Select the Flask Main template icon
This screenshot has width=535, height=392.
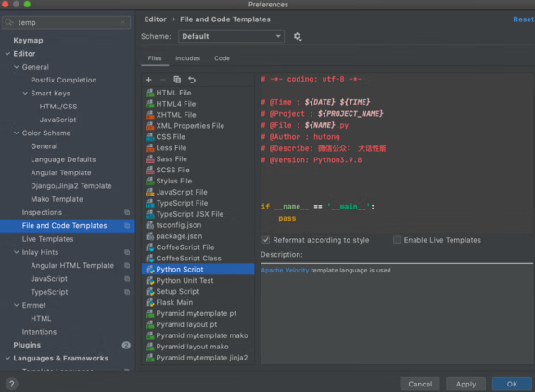coord(150,303)
